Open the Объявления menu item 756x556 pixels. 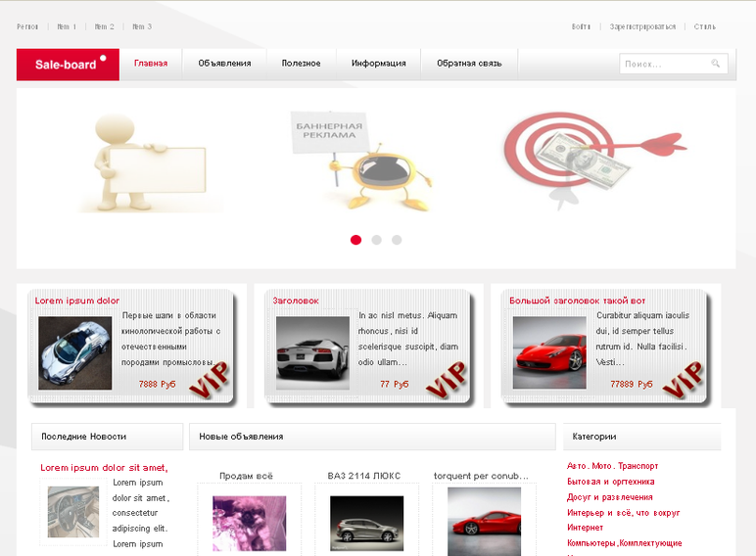coord(224,64)
